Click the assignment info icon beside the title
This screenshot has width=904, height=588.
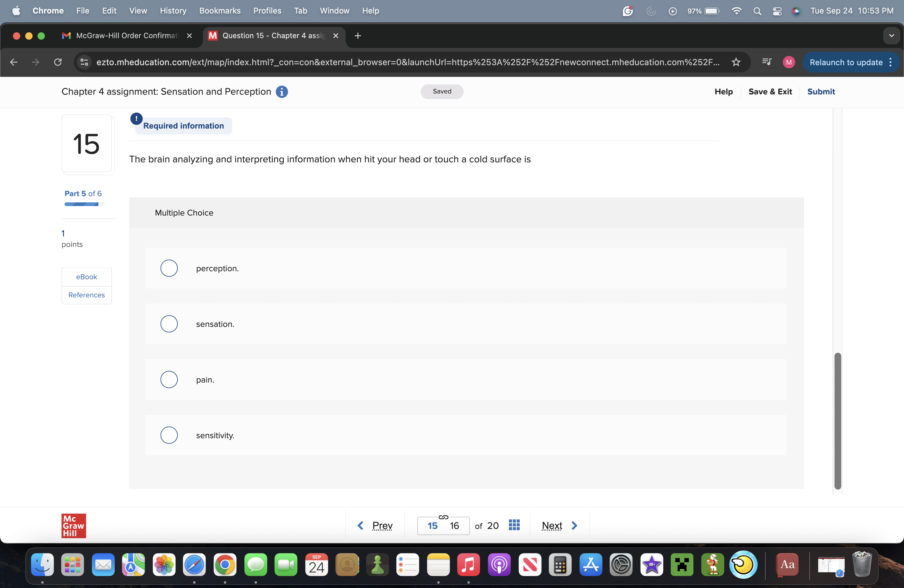tap(281, 92)
